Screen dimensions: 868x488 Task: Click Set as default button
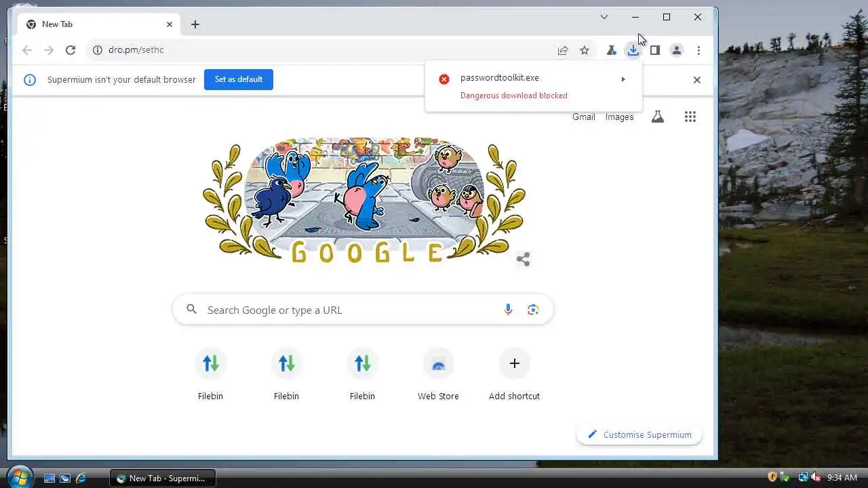[x=239, y=79]
